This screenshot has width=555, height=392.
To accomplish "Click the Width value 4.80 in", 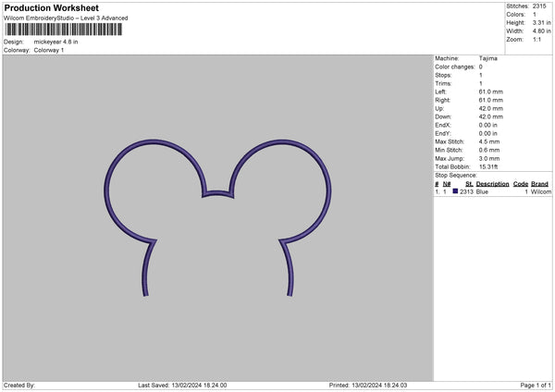I will coord(541,31).
